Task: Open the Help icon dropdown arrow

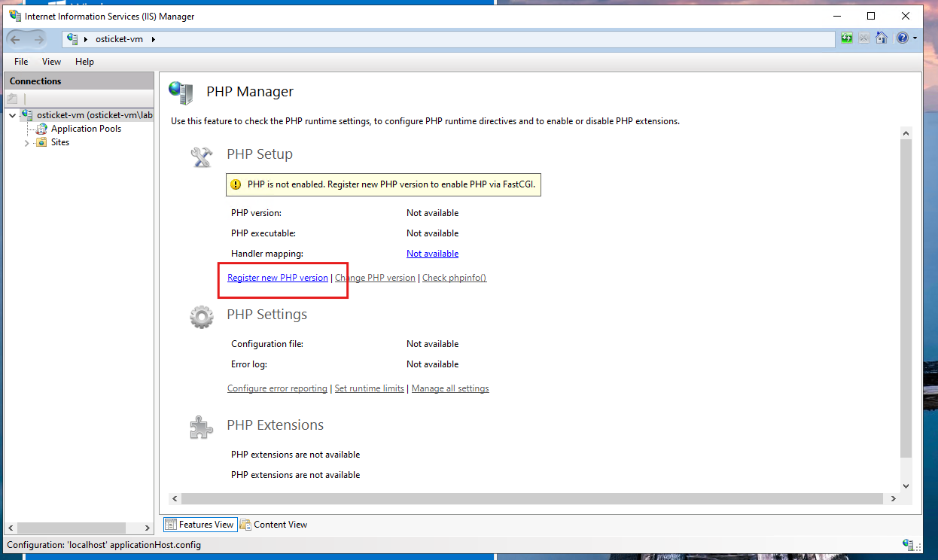Action: [915, 38]
